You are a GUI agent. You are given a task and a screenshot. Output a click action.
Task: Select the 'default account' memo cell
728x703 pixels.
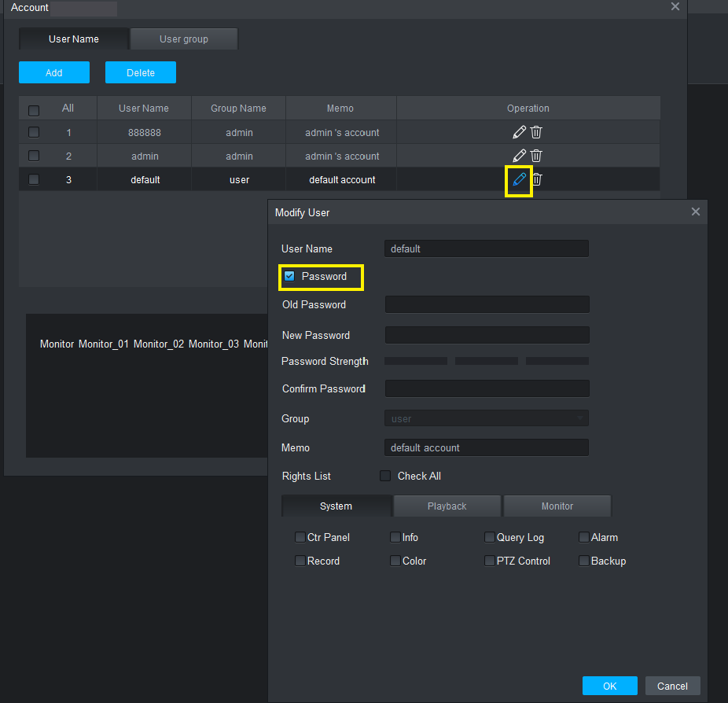tap(342, 180)
